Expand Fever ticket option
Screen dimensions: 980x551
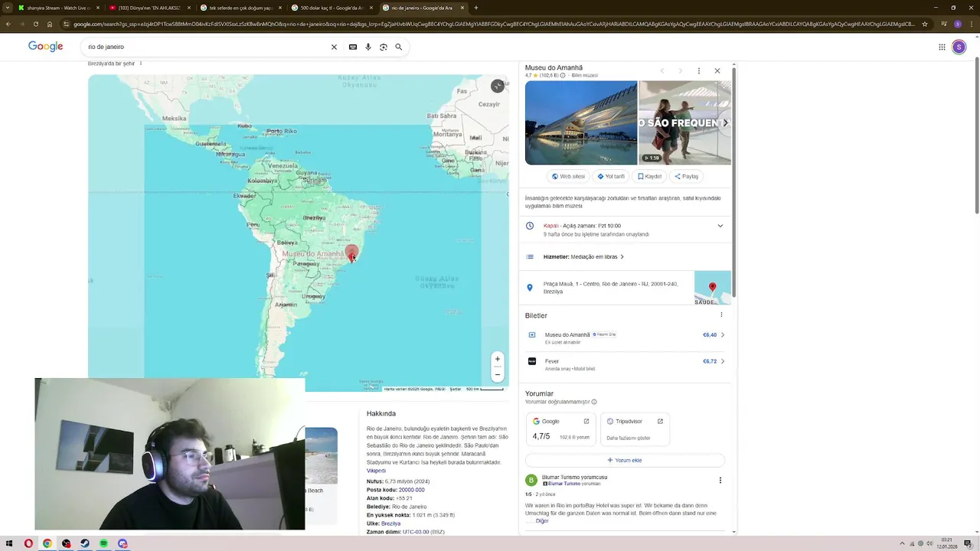[x=722, y=361]
